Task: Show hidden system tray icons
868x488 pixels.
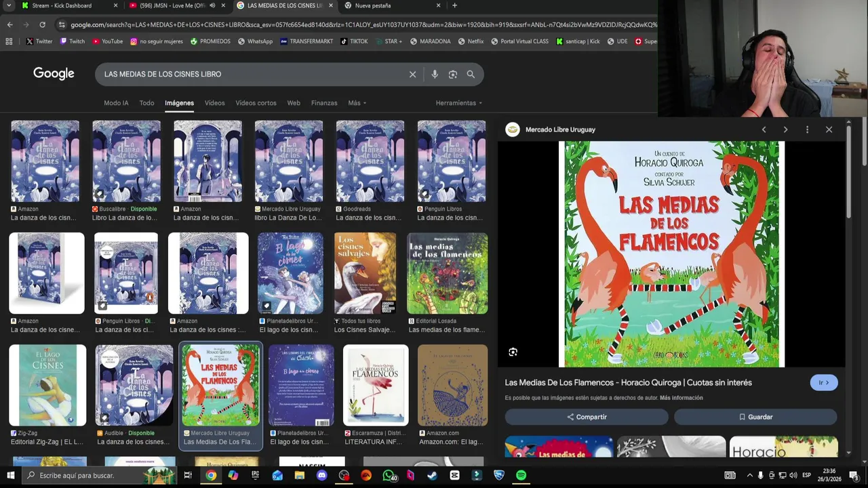Action: point(749,475)
